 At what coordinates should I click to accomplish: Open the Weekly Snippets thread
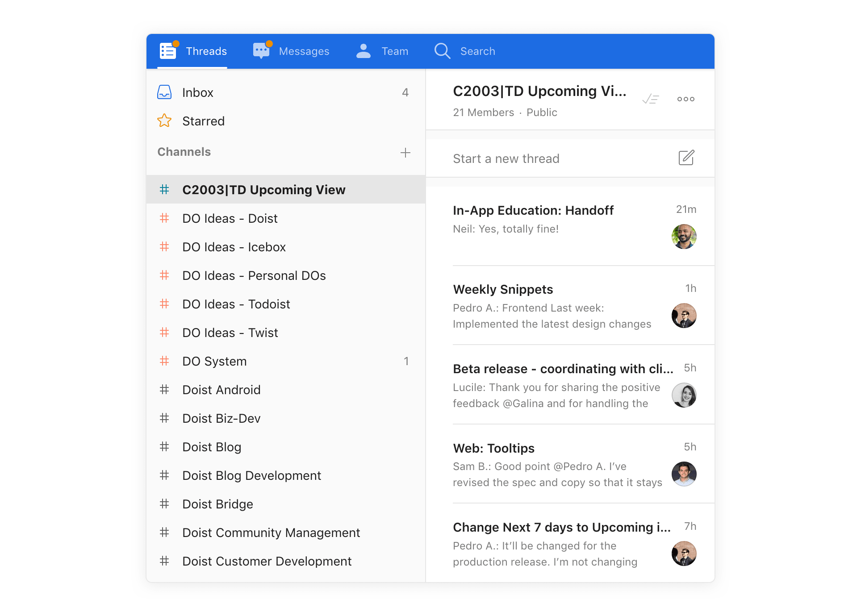[502, 289]
